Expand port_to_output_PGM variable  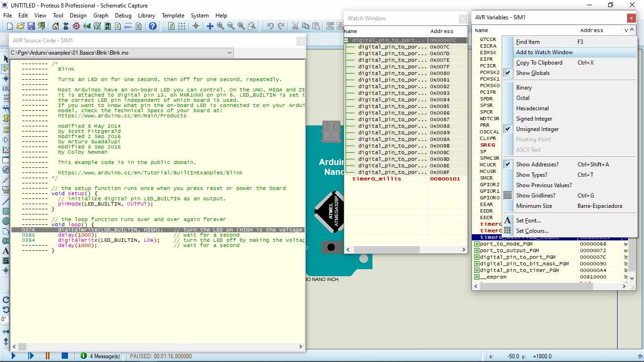click(x=477, y=251)
